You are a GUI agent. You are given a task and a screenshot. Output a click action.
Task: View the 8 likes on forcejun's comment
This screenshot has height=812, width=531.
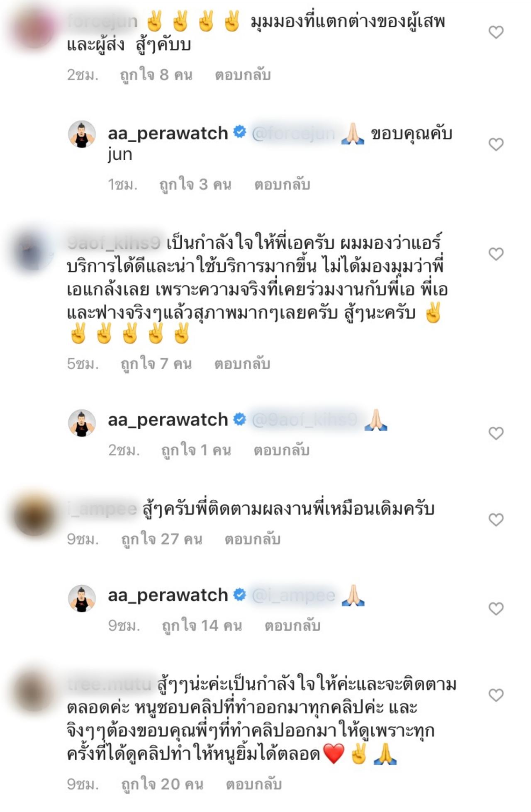156,75
